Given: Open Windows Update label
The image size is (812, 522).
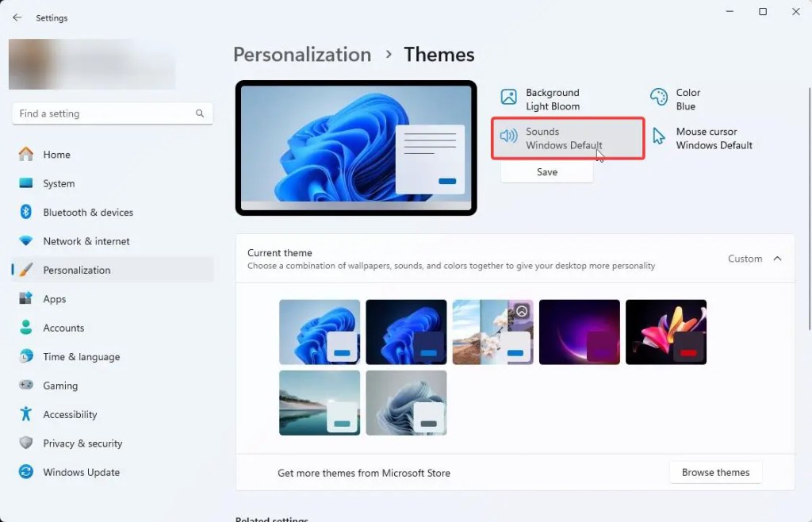Looking at the screenshot, I should [82, 472].
